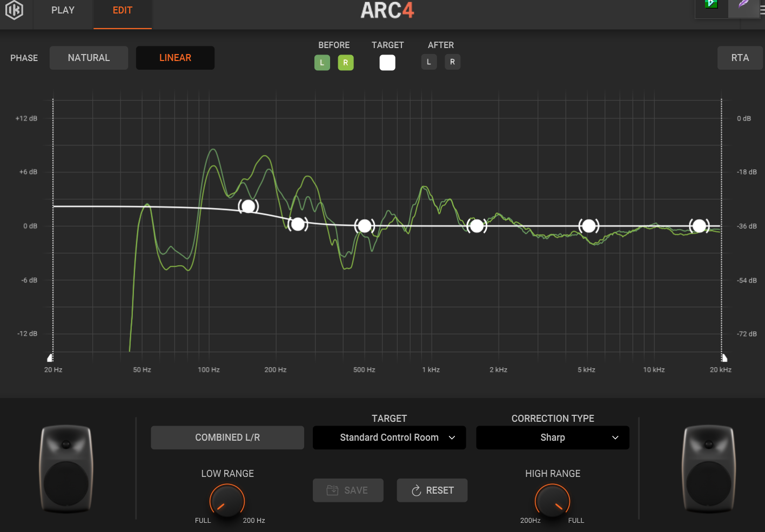Toggle the BEFORE R curve
765x532 pixels.
coord(346,63)
